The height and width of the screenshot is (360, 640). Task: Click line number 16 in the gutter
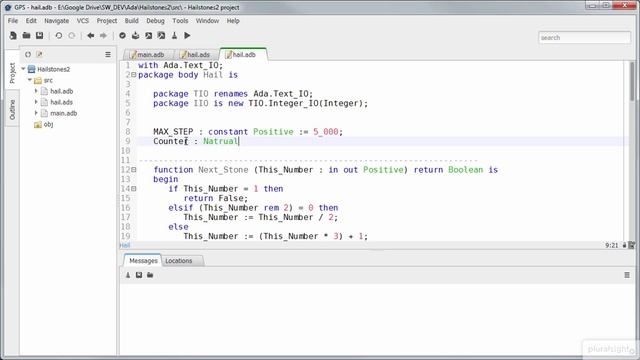(126, 208)
